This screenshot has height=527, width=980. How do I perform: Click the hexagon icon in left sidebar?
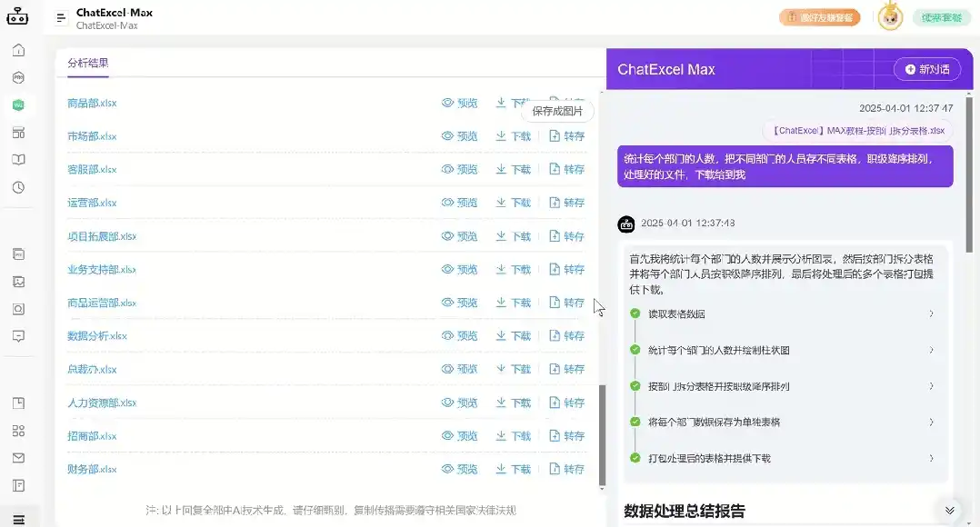(x=19, y=77)
